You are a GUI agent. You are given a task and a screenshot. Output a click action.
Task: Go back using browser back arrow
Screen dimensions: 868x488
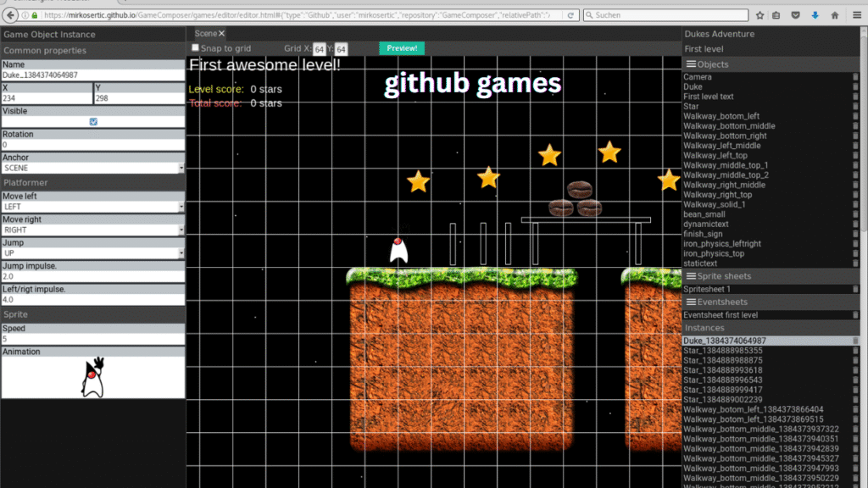[10, 15]
